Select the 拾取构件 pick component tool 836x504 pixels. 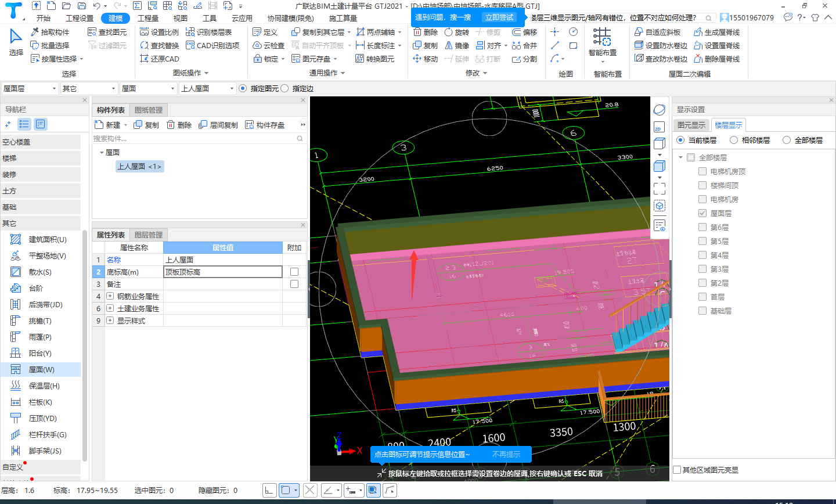click(50, 32)
